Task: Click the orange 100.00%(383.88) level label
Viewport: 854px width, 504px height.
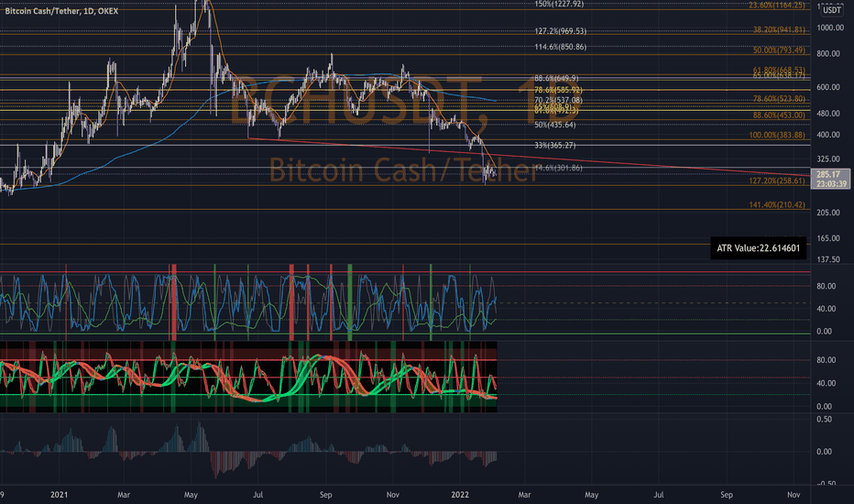Action: 777,135
